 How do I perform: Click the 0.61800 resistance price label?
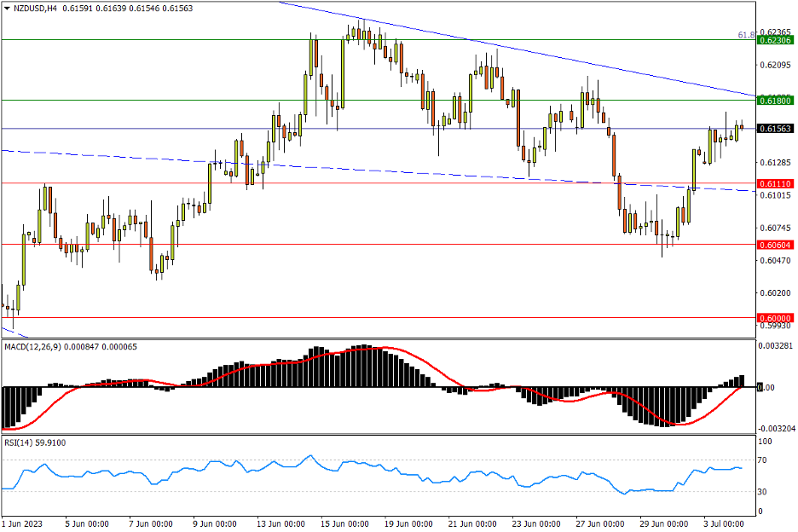tap(775, 101)
